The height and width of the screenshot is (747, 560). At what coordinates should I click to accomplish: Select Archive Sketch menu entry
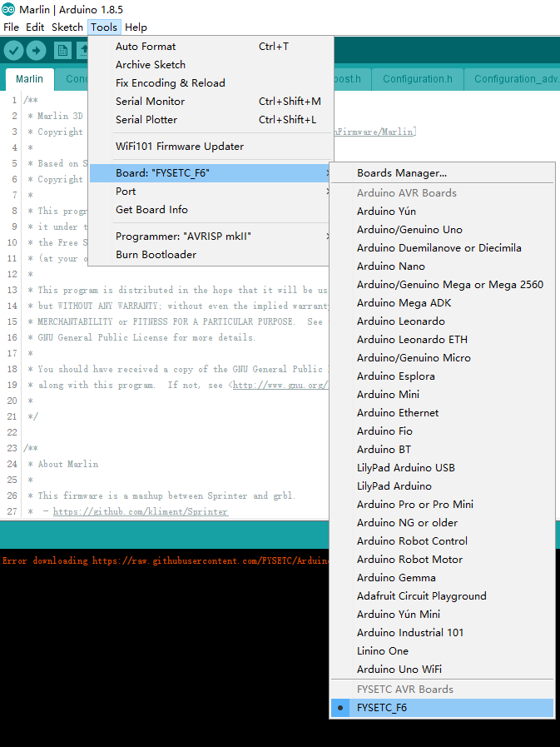pyautogui.click(x=211, y=64)
